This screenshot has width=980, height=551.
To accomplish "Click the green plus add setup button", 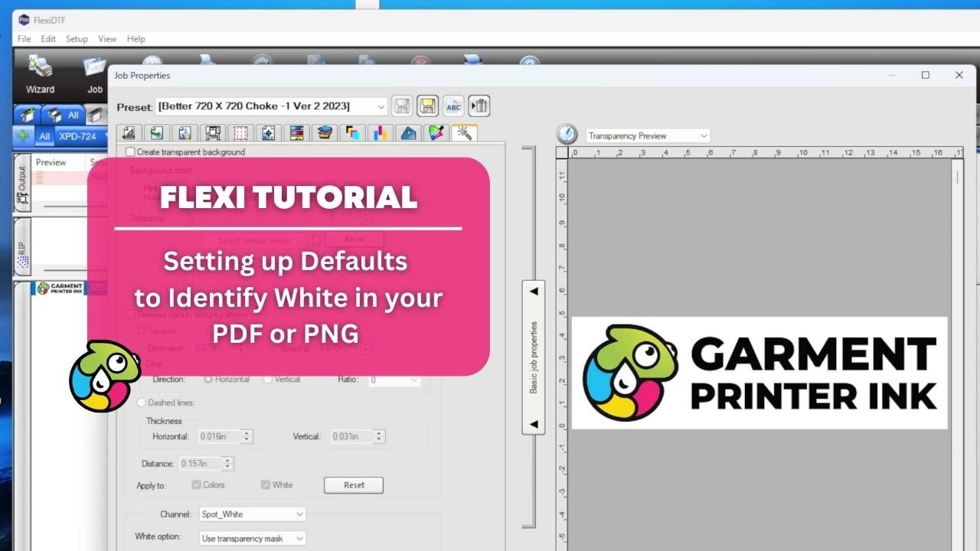I will point(23,136).
